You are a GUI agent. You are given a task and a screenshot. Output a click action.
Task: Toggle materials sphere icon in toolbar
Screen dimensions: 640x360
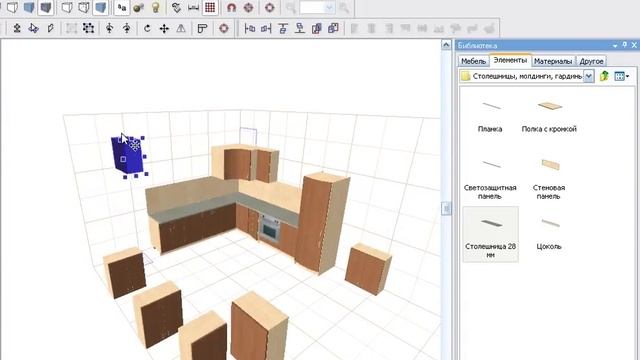138,7
